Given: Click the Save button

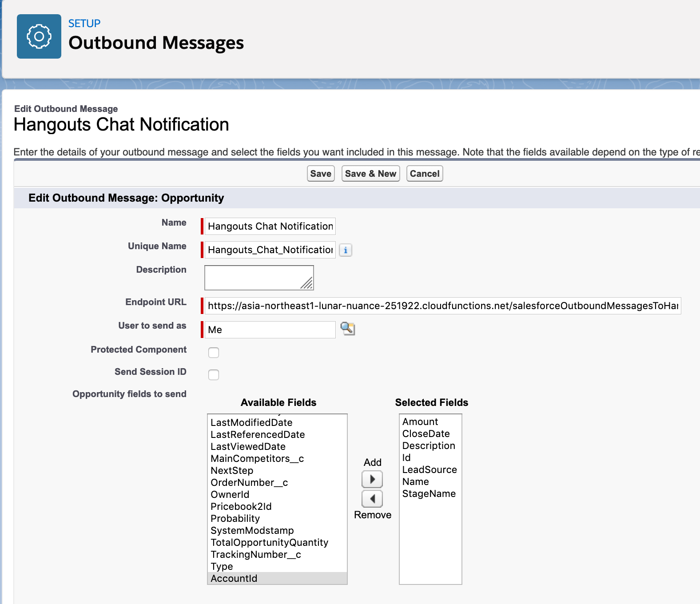Looking at the screenshot, I should (321, 174).
